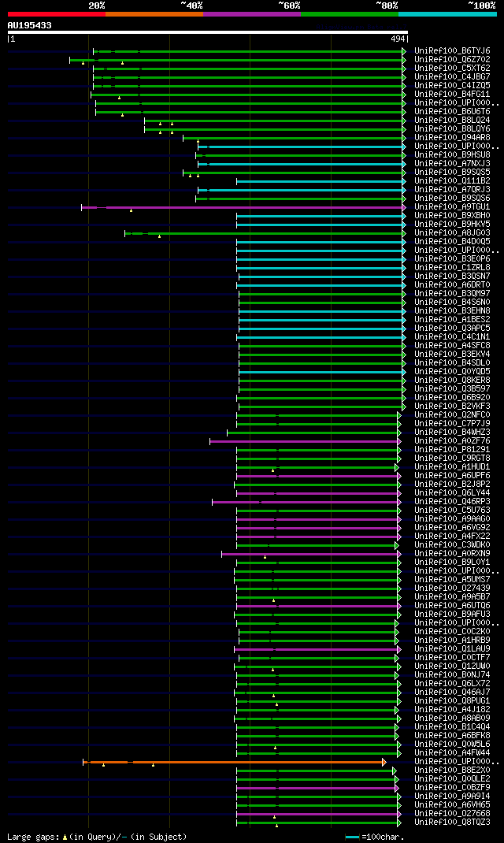Click the green alignment bar for UniRef100_B4WHZ3
Image resolution: width=504 pixels, height=843 pixels.
coord(313,433)
